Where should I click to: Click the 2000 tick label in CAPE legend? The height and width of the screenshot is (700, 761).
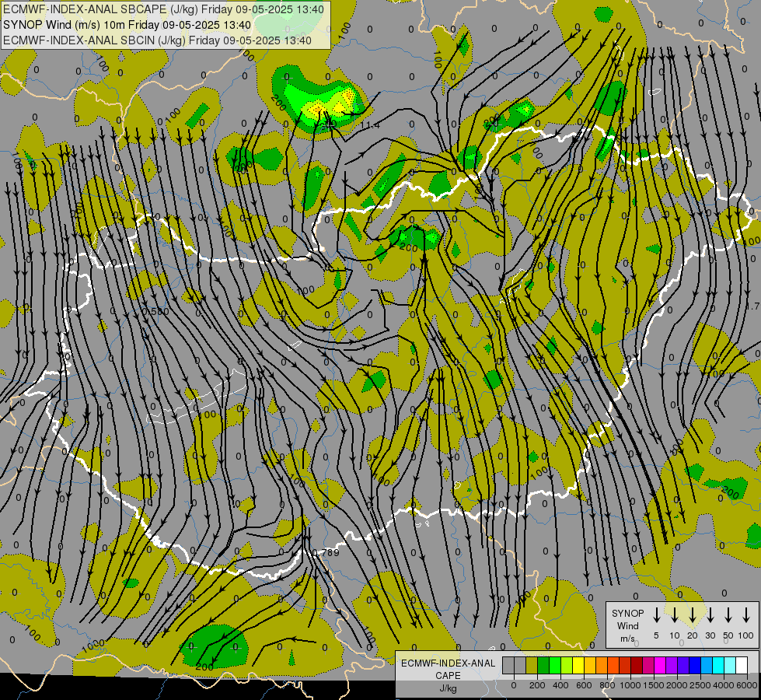pos(677,685)
